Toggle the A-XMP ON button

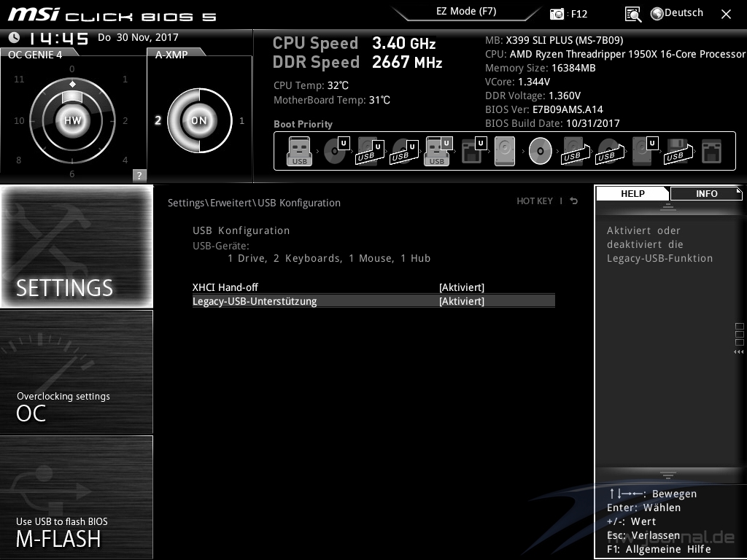pyautogui.click(x=198, y=120)
